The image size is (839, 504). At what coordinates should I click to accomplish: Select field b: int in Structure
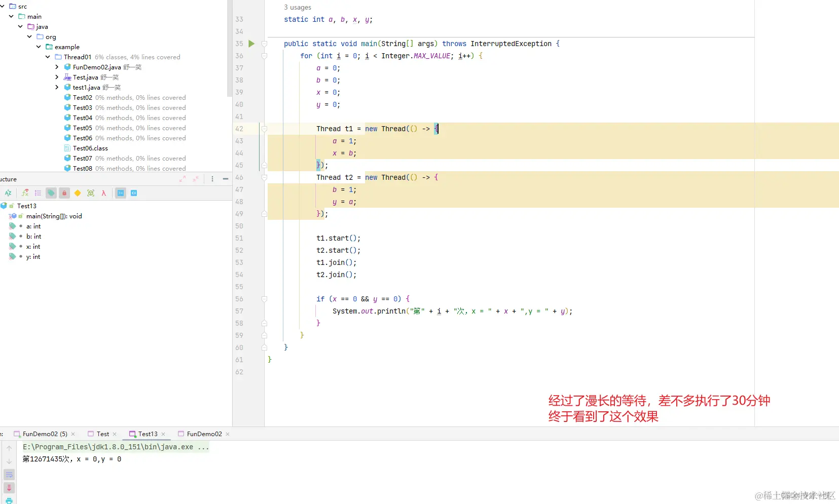(x=33, y=236)
